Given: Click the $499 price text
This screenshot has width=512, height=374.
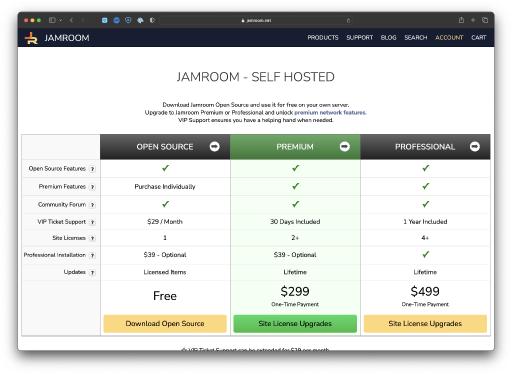Looking at the screenshot, I should [x=425, y=292].
